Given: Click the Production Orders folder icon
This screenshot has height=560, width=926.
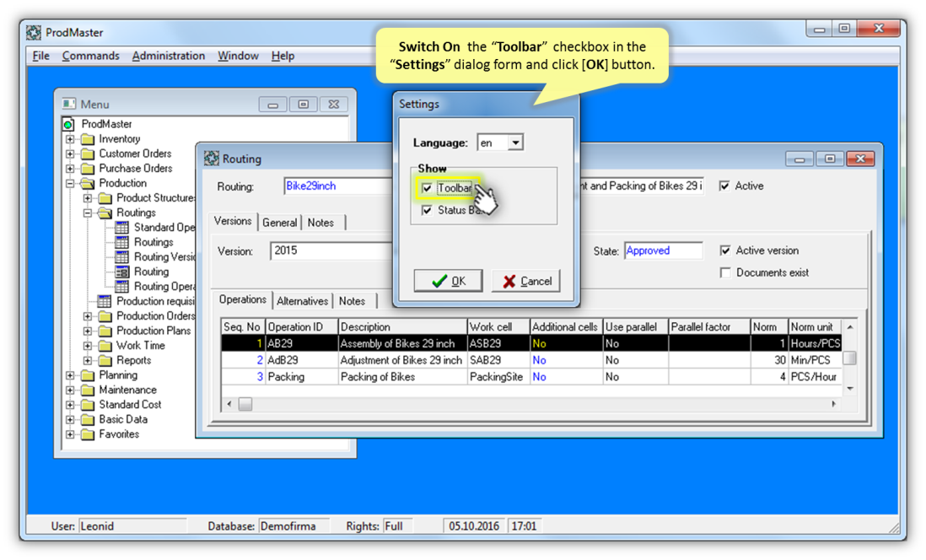Looking at the screenshot, I should point(105,316).
